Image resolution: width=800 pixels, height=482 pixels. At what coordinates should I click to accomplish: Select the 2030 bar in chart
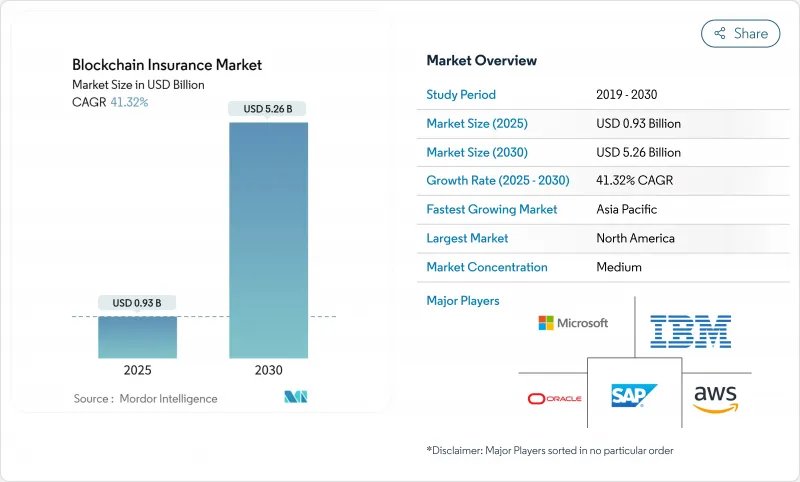point(269,240)
